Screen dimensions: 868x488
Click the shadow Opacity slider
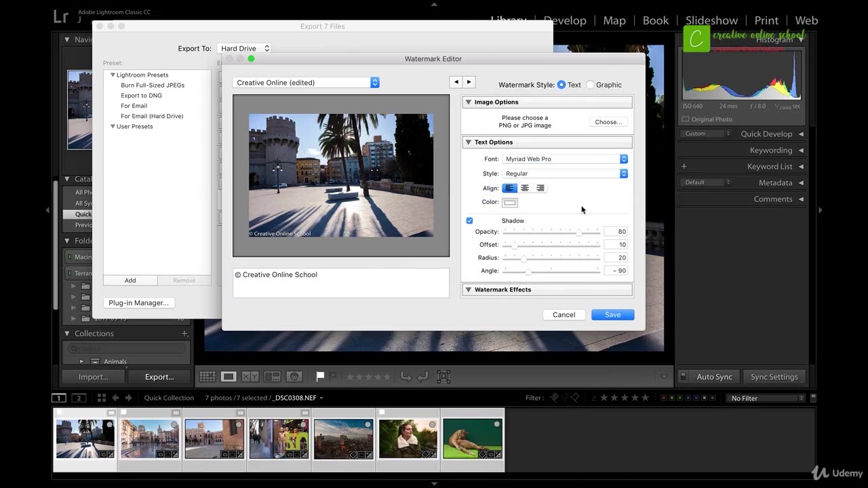coord(551,232)
